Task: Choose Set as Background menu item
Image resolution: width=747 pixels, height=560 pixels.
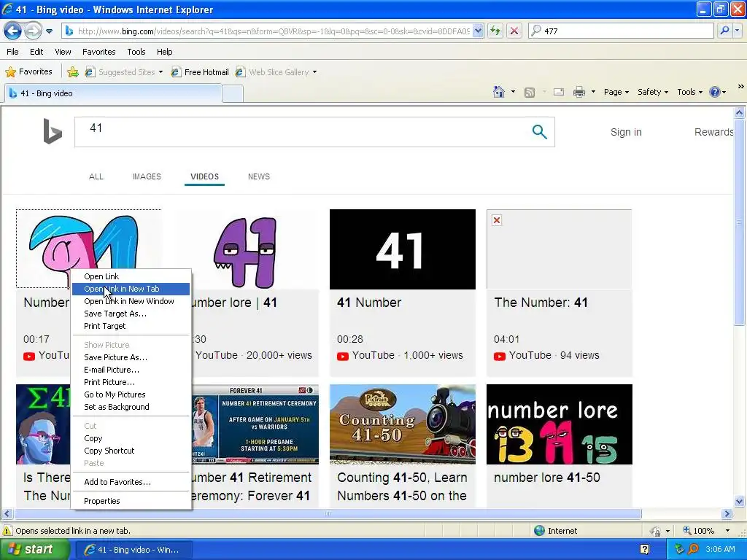Action: click(131, 407)
